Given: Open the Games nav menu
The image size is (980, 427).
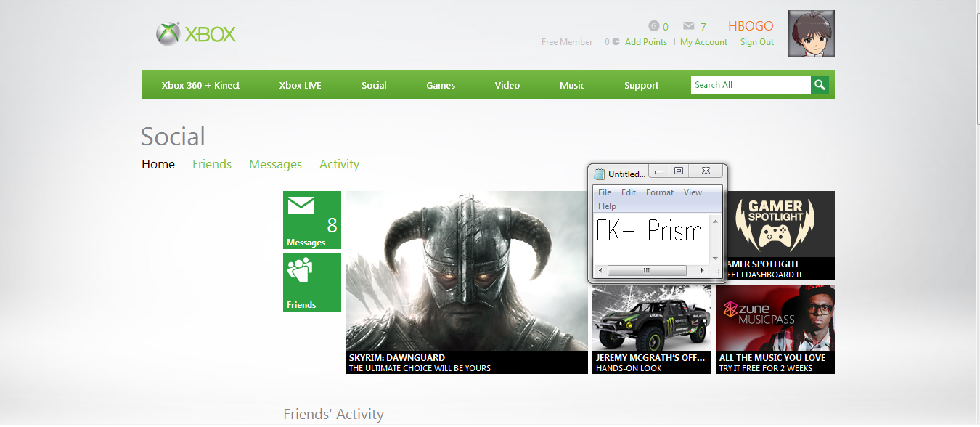Looking at the screenshot, I should [x=441, y=85].
